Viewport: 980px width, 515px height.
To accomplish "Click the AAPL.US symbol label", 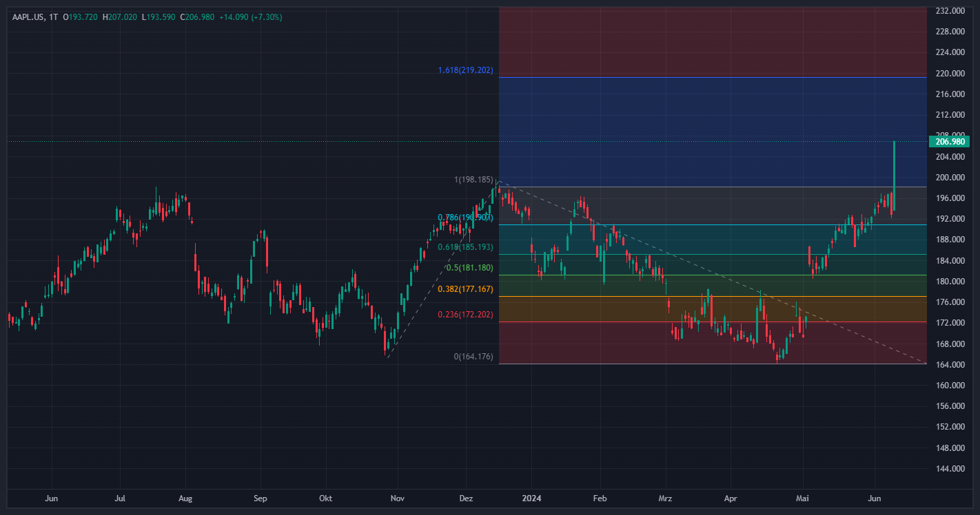I will (26, 17).
